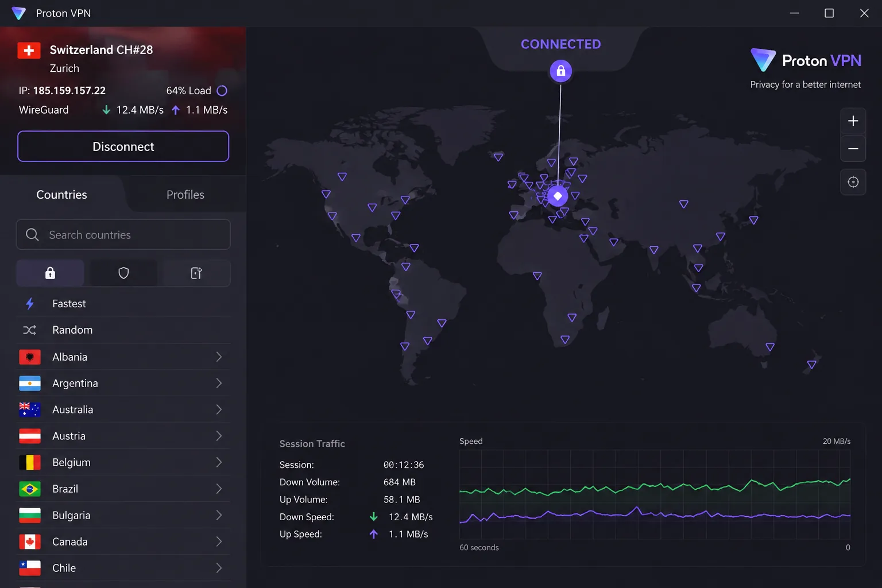
Task: Connect to Fastest server
Action: tap(123, 304)
